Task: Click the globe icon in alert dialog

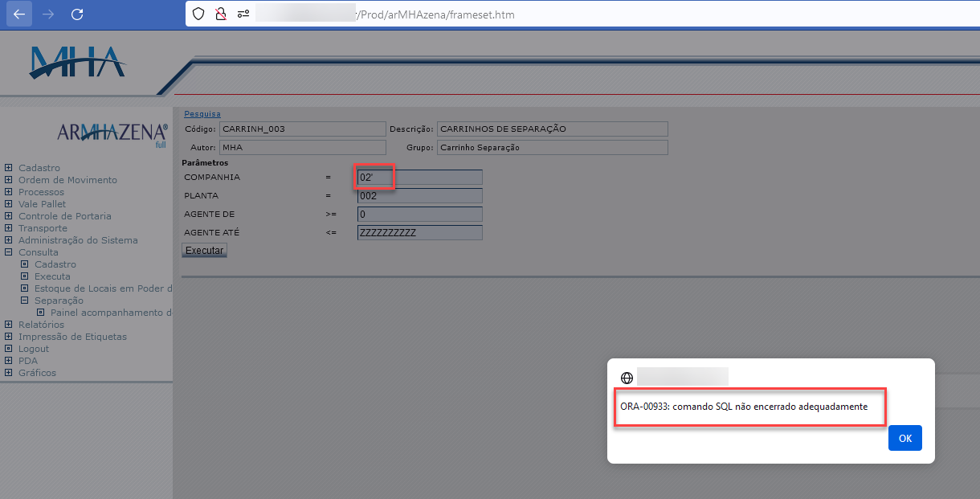Action: click(x=627, y=377)
